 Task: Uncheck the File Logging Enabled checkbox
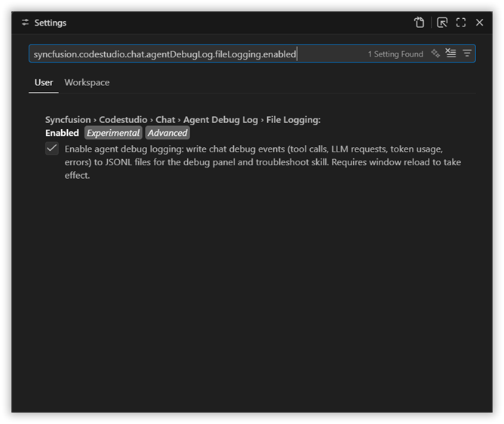tap(52, 149)
